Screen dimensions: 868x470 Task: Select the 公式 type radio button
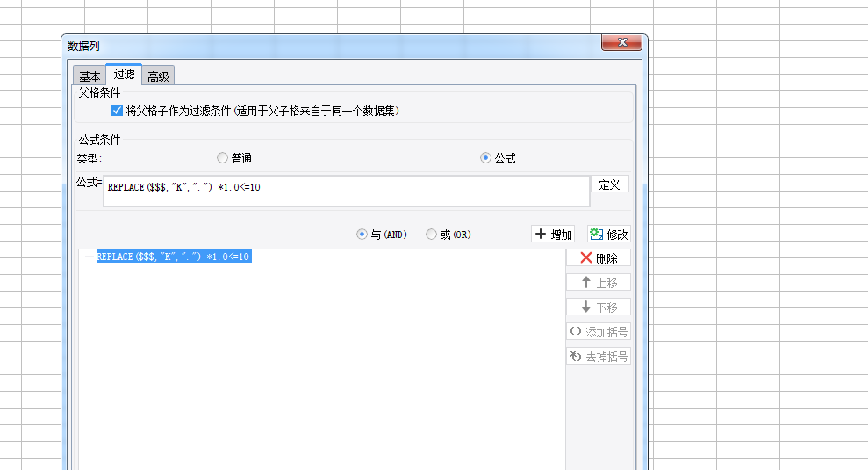(485, 158)
